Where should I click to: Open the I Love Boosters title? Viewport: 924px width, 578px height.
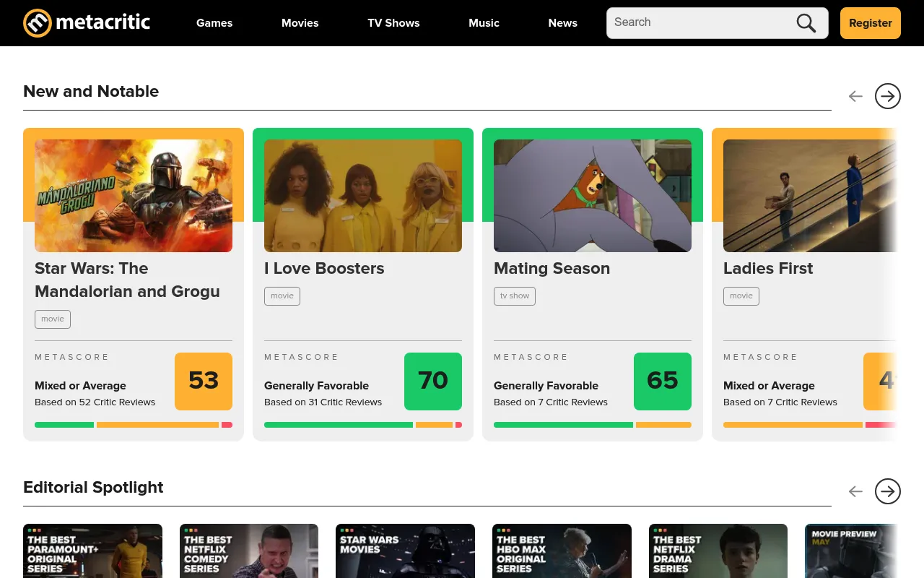tap(324, 268)
